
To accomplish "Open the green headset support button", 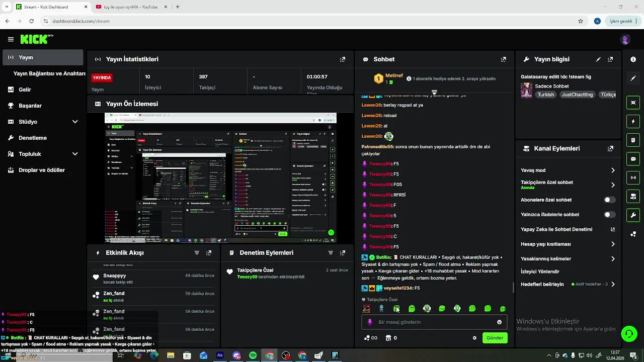I will [628, 333].
